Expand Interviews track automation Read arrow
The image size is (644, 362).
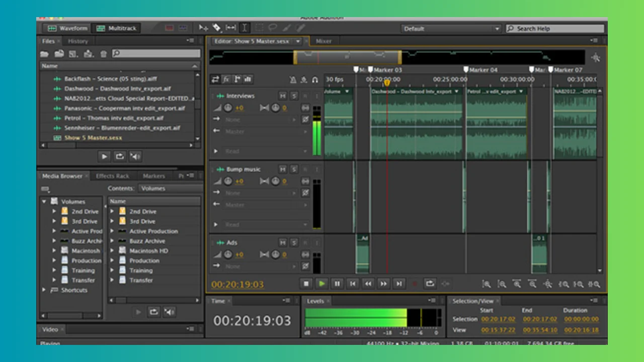[x=216, y=151]
